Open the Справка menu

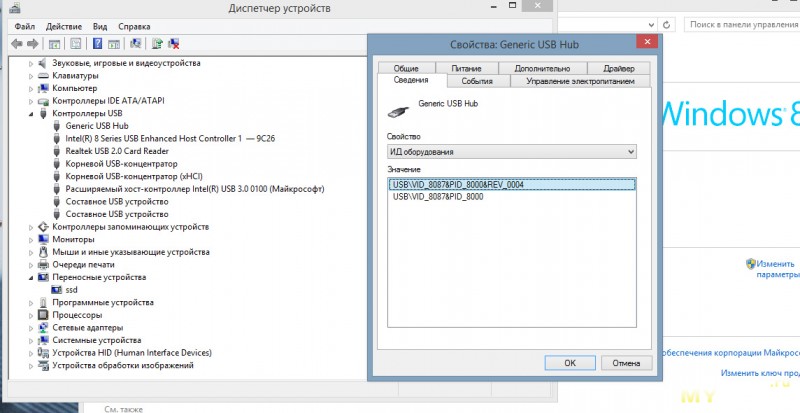click(x=134, y=27)
